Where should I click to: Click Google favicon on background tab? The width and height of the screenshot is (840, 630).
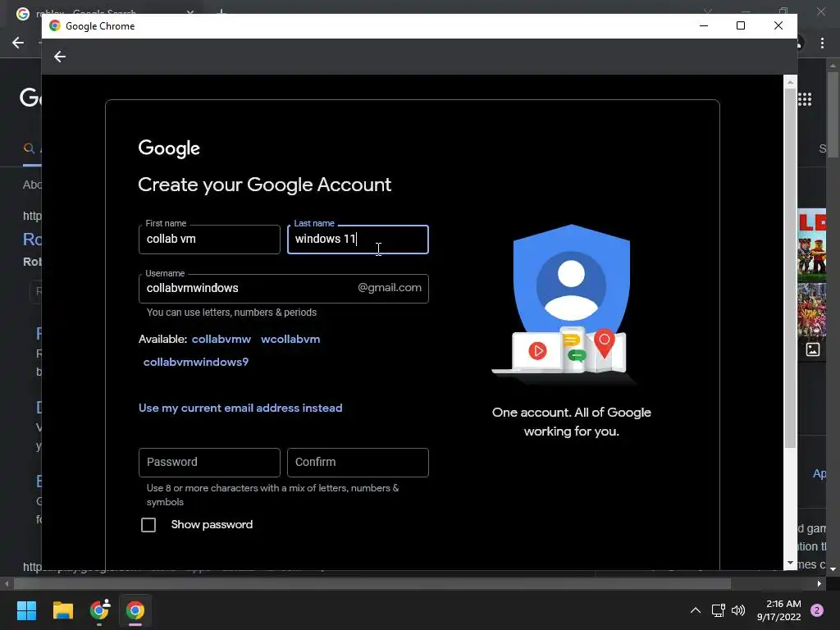pos(22,13)
